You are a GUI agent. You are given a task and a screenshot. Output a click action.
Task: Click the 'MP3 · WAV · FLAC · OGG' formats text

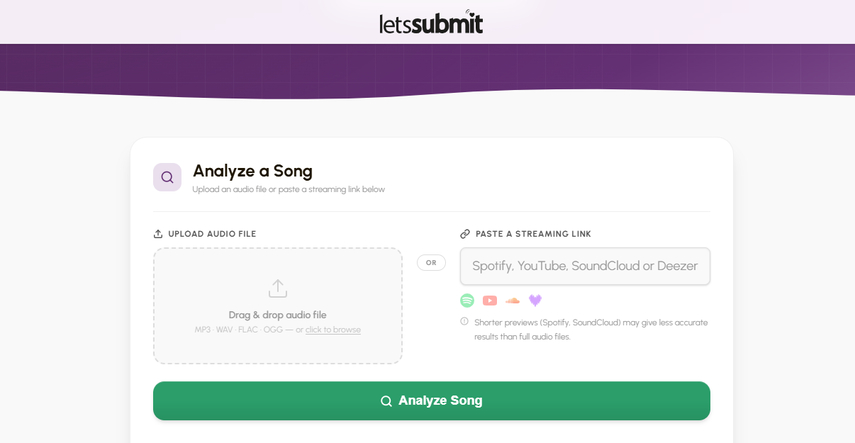239,330
